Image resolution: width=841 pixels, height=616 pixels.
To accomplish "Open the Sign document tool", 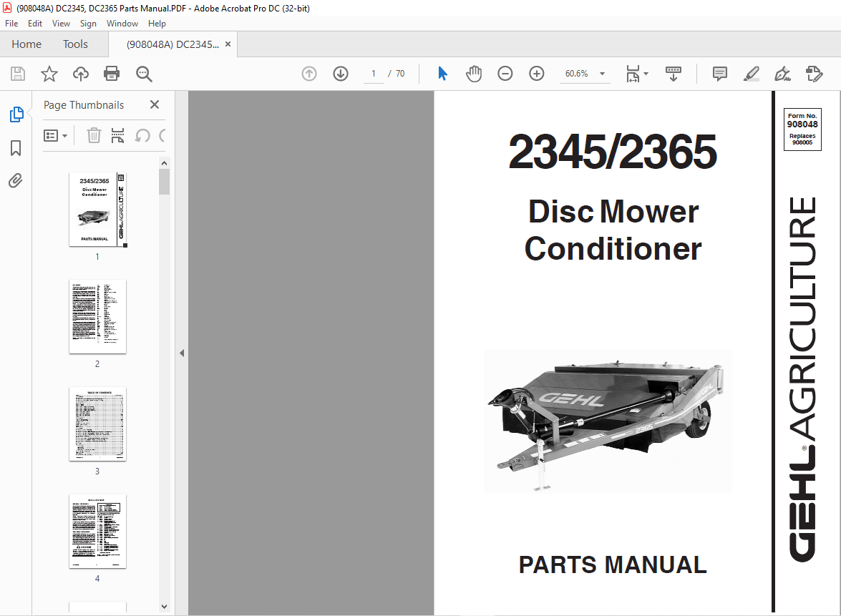I will [782, 74].
